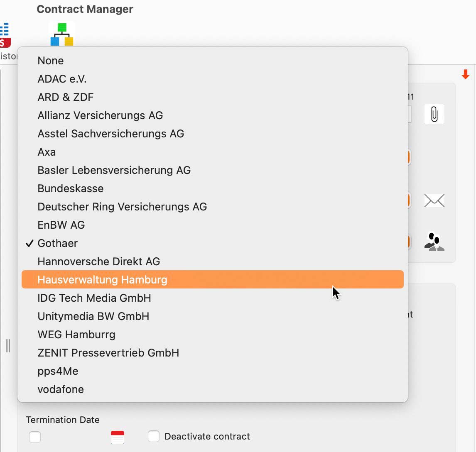Tick the Deactivate contract checkbox
The width and height of the screenshot is (476, 452).
tap(154, 436)
